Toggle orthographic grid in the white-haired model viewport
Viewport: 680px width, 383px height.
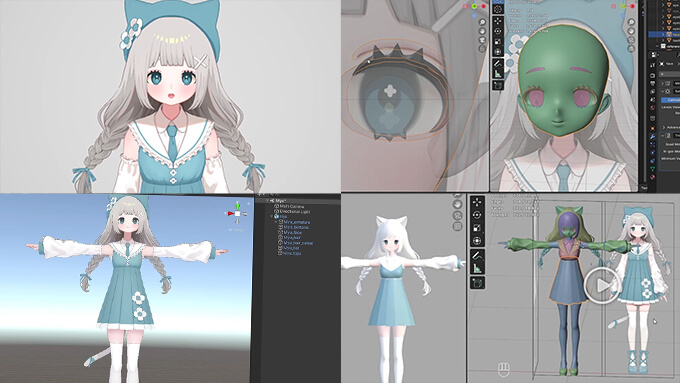[x=458, y=226]
